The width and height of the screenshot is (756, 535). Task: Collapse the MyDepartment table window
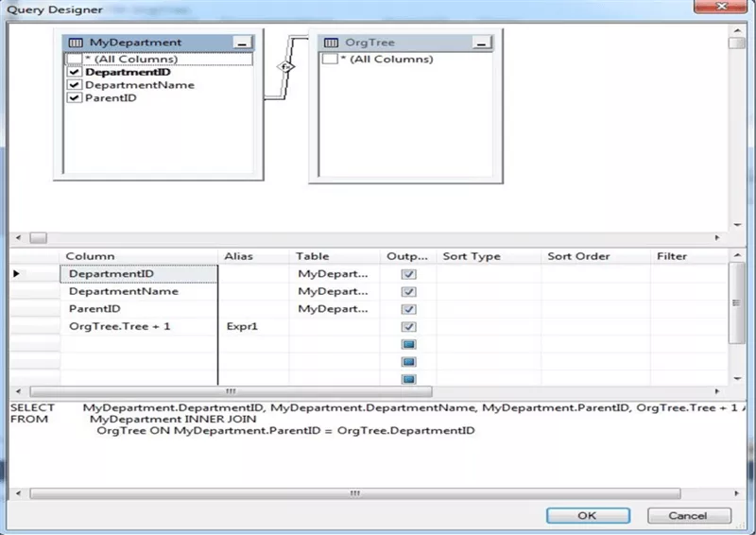coord(243,43)
